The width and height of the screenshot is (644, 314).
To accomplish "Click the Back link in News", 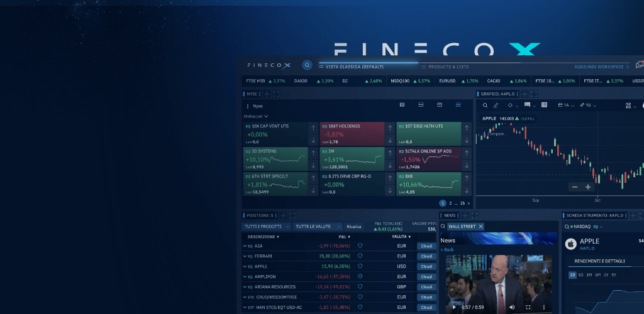I will click(x=447, y=250).
